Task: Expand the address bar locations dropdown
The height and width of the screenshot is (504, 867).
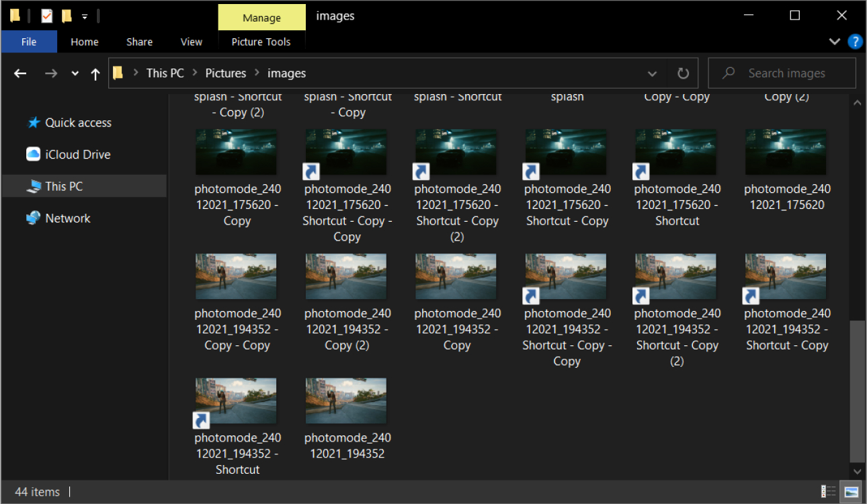Action: pyautogui.click(x=651, y=73)
